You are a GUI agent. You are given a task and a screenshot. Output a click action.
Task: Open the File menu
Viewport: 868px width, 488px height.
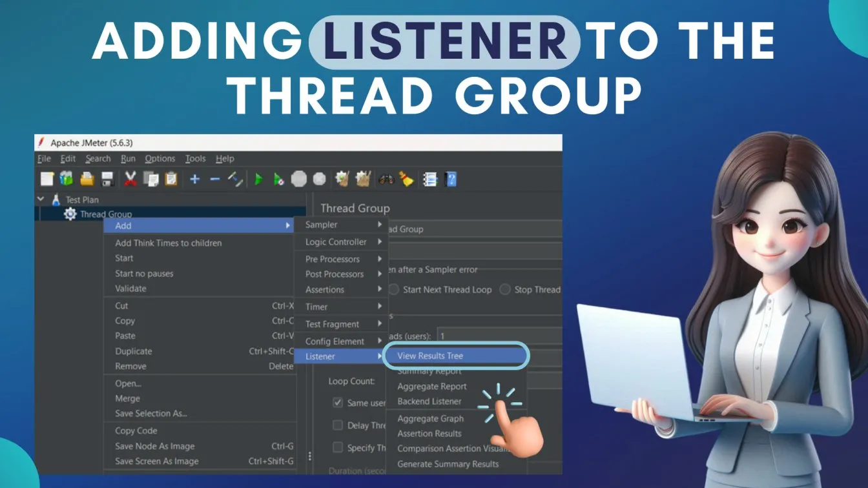tap(44, 159)
